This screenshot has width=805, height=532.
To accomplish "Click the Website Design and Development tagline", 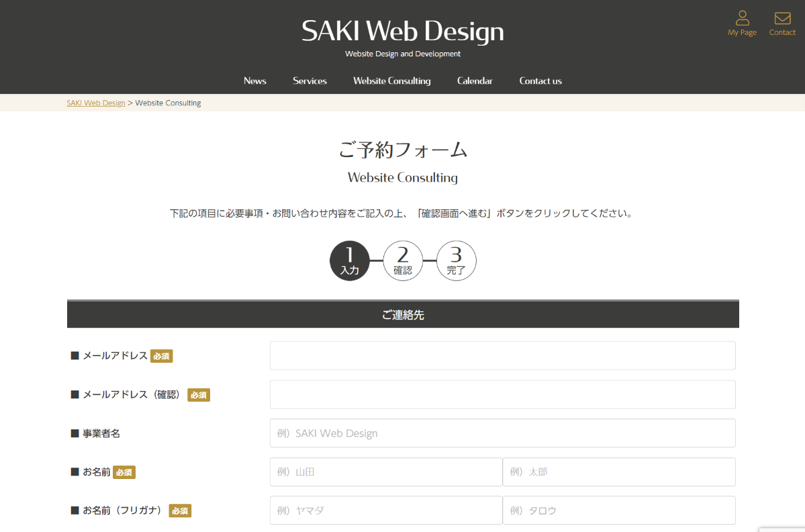I will pos(403,54).
